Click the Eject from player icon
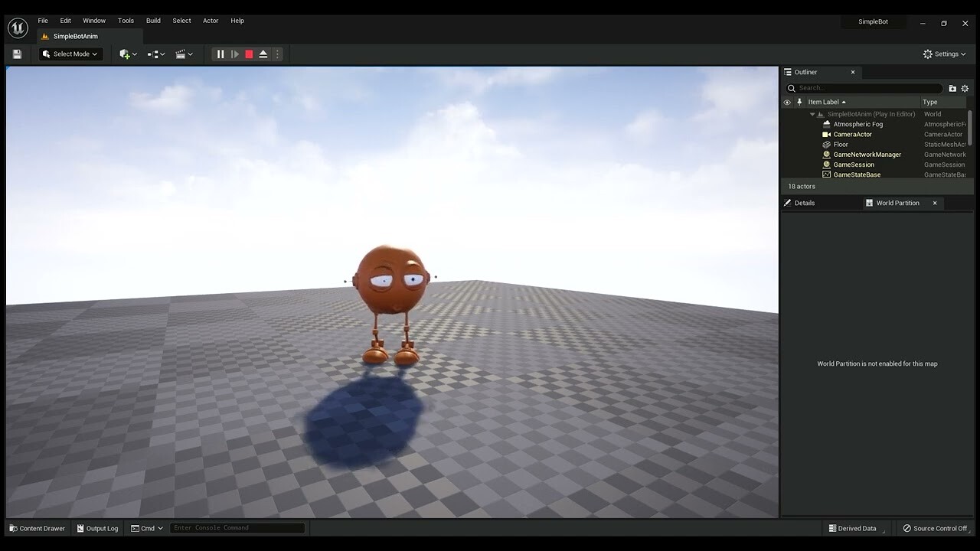 [263, 54]
